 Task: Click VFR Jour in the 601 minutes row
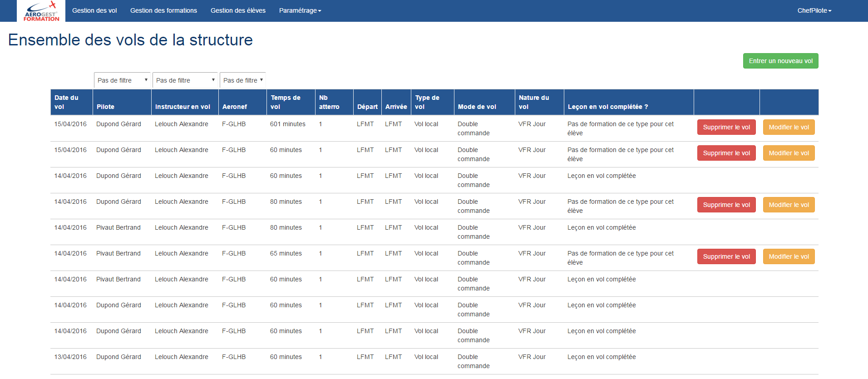coord(532,124)
